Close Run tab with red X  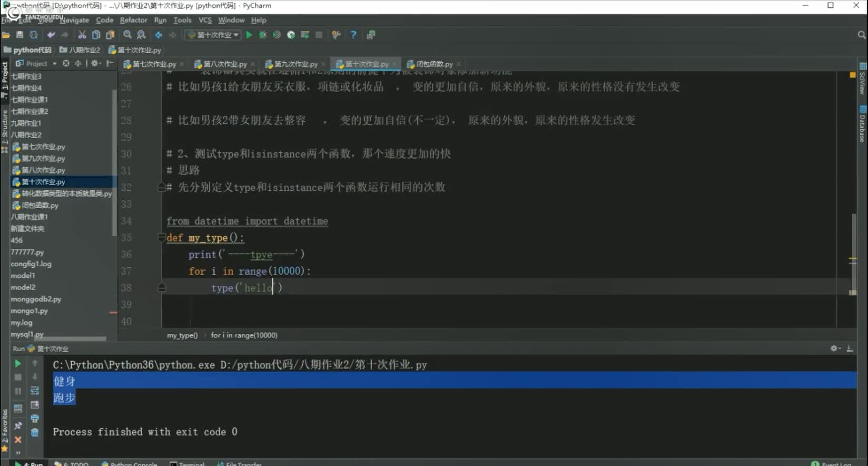point(17,439)
